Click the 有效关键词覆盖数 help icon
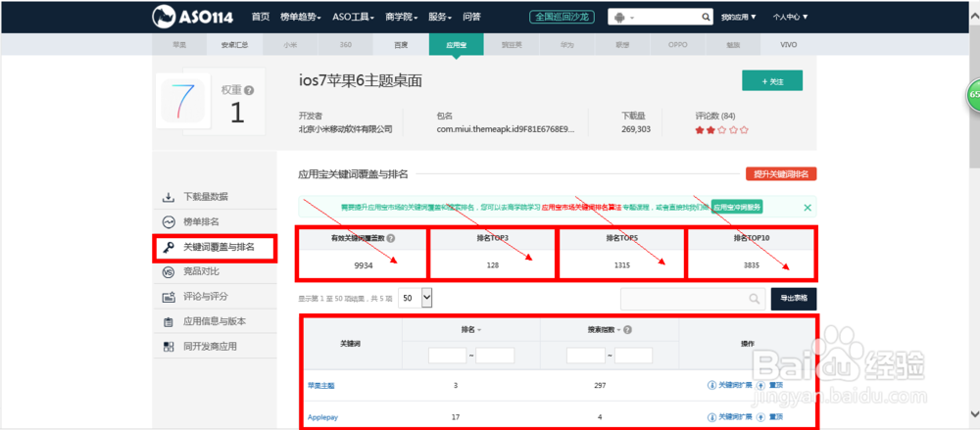Screen dimensions: 980x430 tap(390, 238)
